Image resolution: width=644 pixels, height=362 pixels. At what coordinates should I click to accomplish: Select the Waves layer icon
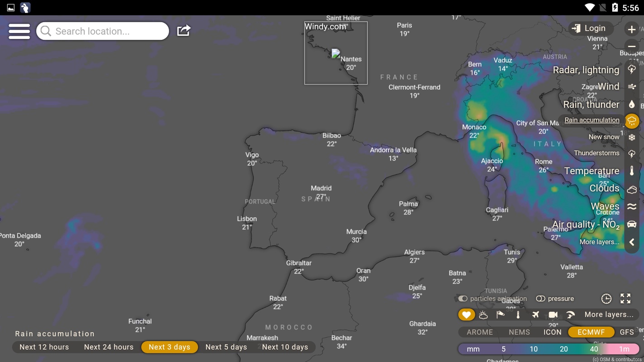point(632,207)
